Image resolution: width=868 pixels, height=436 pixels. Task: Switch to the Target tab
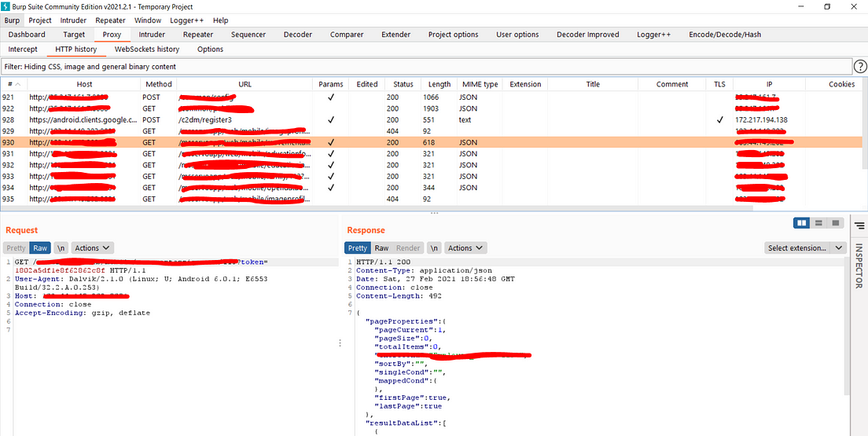tap(74, 35)
